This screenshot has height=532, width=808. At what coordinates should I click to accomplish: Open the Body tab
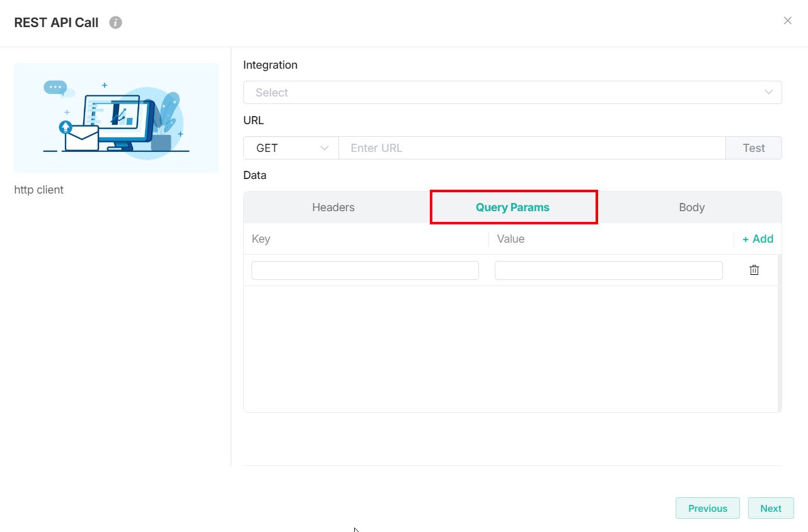click(x=691, y=207)
